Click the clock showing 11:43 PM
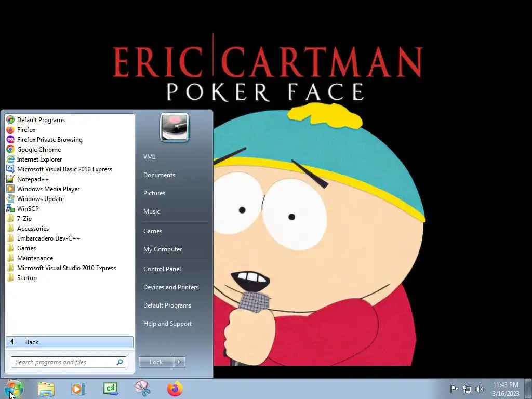The height and width of the screenshot is (399, 532). 506,389
